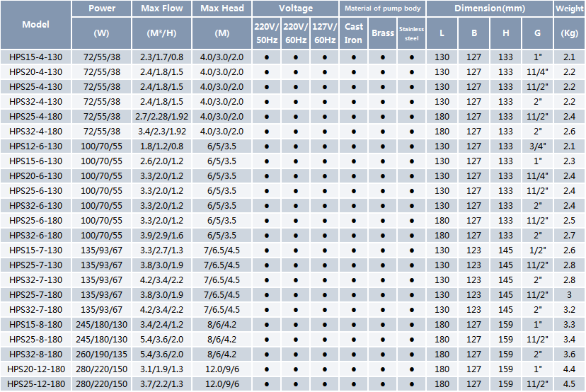Select the Cast Iron sub-header
Viewport: 586px width, 392px height.
[353, 33]
